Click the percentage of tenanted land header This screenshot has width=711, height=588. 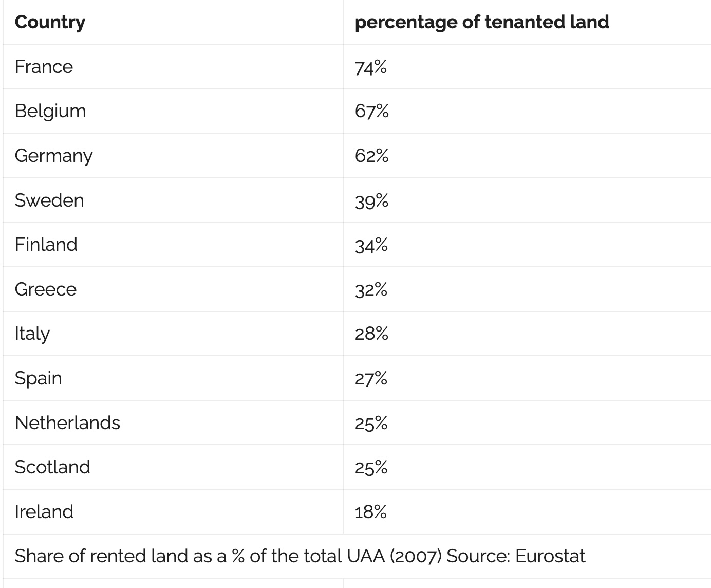point(481,22)
